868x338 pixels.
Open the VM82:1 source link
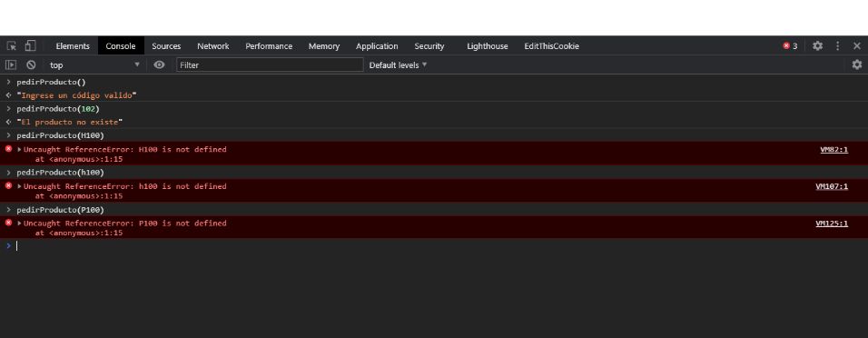tap(833, 149)
